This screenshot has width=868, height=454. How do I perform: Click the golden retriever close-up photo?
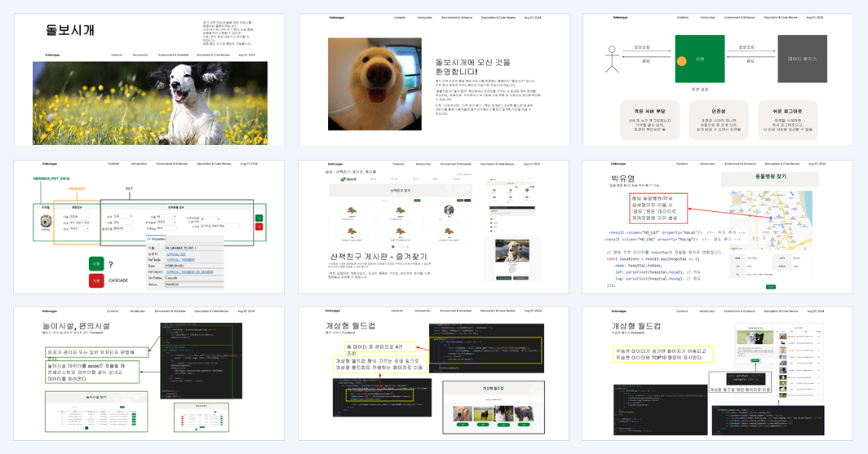point(374,84)
